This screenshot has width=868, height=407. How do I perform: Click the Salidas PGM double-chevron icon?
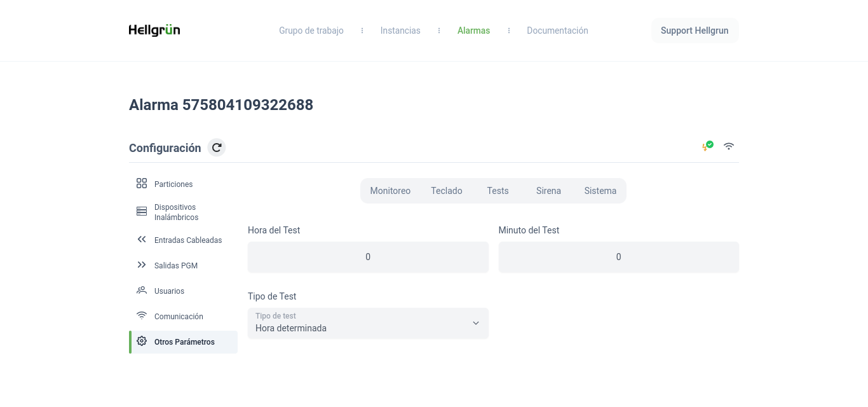pyautogui.click(x=142, y=265)
